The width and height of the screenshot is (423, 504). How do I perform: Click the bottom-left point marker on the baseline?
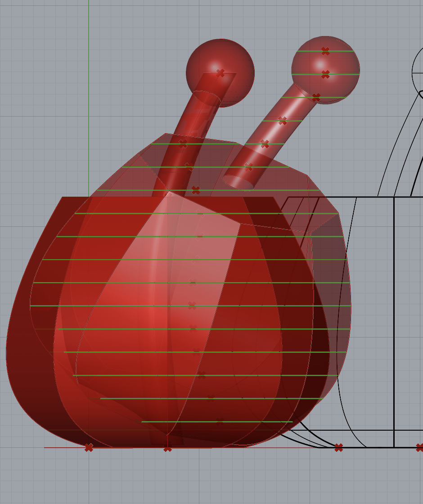coord(89,447)
